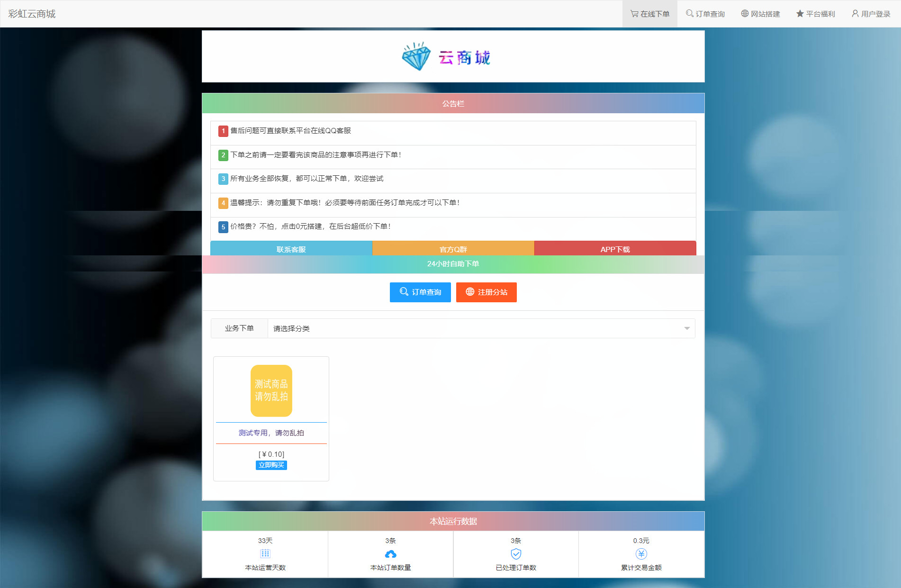The width and height of the screenshot is (901, 588).
Task: Click 立即购买 on the test product
Action: click(271, 465)
